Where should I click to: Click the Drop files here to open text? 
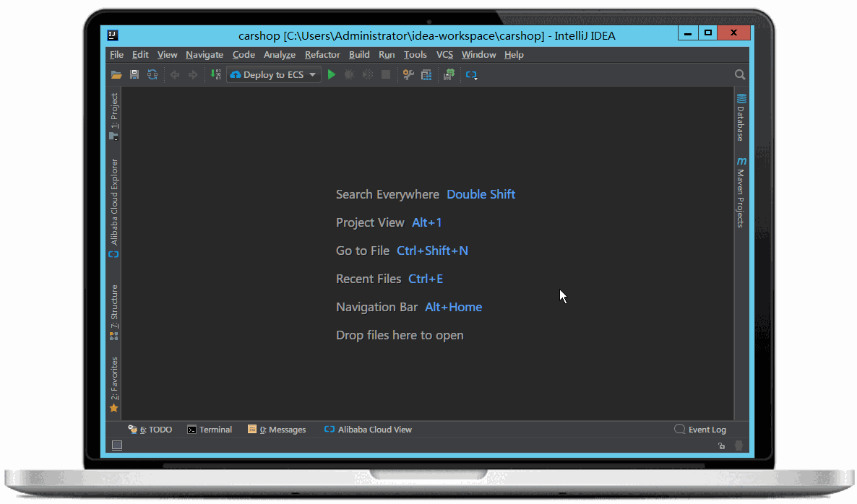click(x=400, y=335)
